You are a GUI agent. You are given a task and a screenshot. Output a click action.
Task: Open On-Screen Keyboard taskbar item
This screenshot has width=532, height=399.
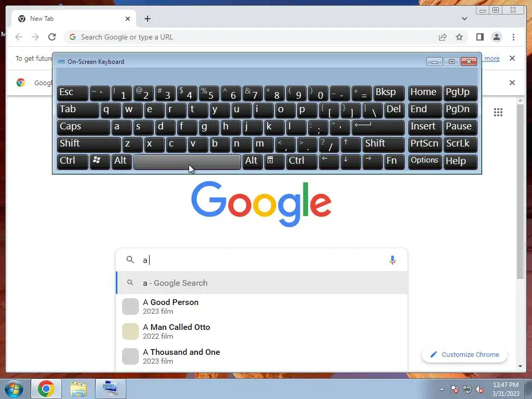click(x=111, y=389)
